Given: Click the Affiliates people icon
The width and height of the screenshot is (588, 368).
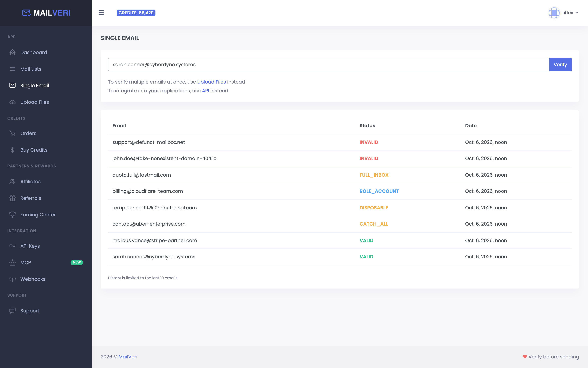Looking at the screenshot, I should click(x=12, y=182).
